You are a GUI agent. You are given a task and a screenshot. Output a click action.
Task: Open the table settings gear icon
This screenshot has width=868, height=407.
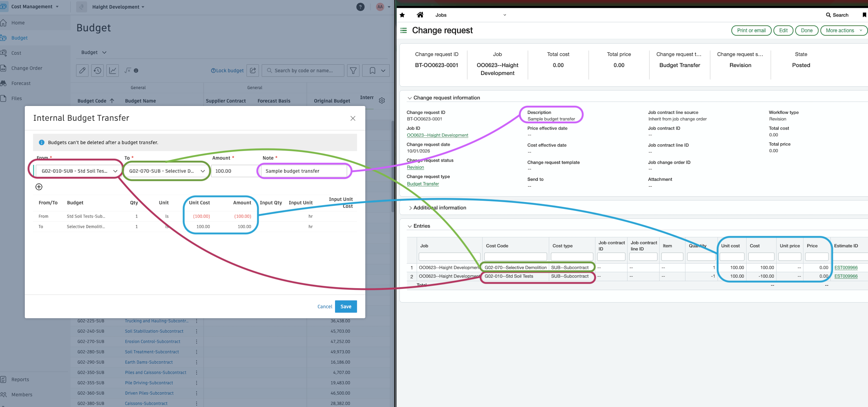(x=382, y=100)
